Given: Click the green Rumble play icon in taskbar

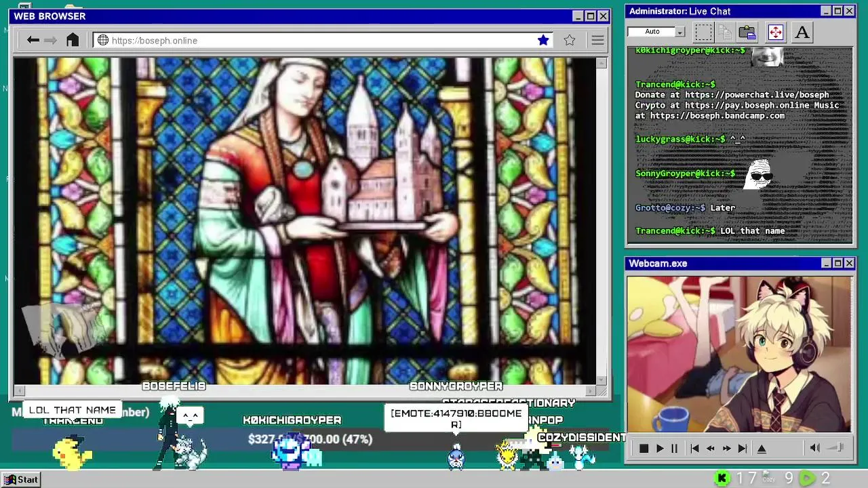Looking at the screenshot, I should [x=807, y=479].
